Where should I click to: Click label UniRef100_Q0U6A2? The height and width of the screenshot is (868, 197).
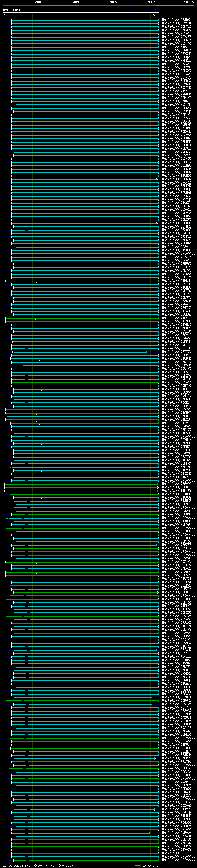click(177, 179)
